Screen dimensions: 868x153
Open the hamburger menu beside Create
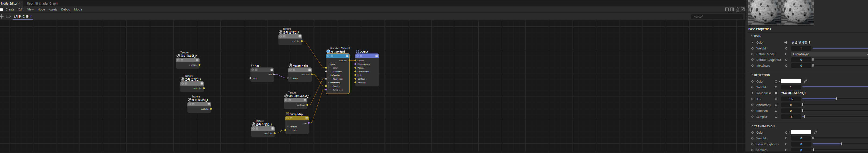[x=2, y=9]
